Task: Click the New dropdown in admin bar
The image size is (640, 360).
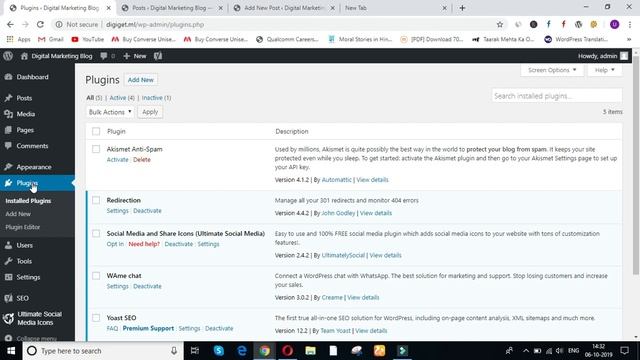Action: click(x=135, y=56)
